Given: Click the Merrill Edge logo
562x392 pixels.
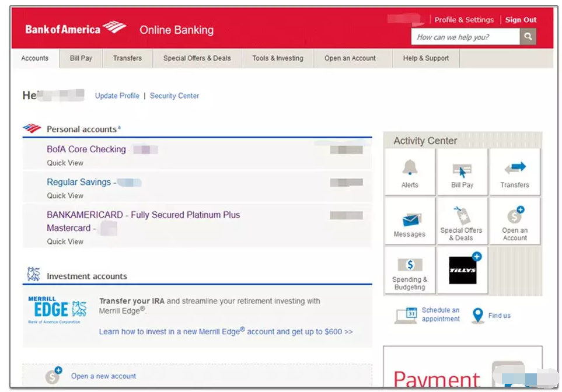Looking at the screenshot, I should [57, 310].
